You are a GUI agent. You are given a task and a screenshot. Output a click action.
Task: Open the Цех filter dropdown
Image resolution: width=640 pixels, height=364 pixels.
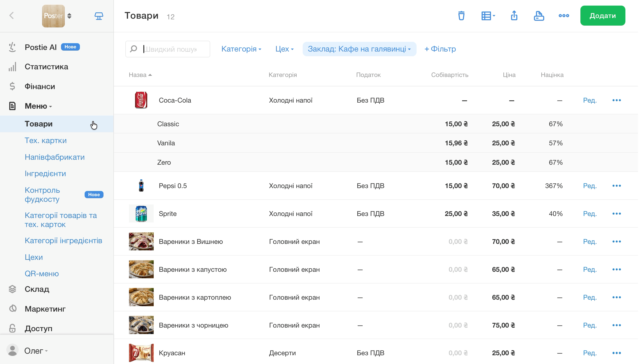click(x=284, y=49)
